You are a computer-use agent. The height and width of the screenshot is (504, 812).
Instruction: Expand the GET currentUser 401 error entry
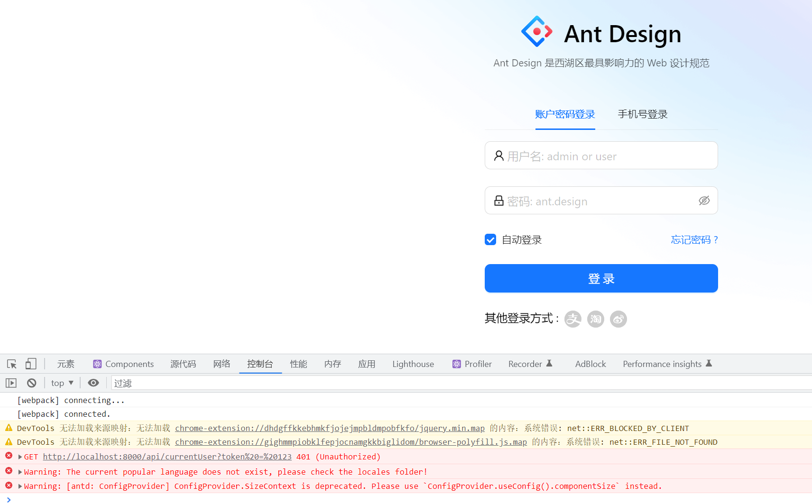20,457
